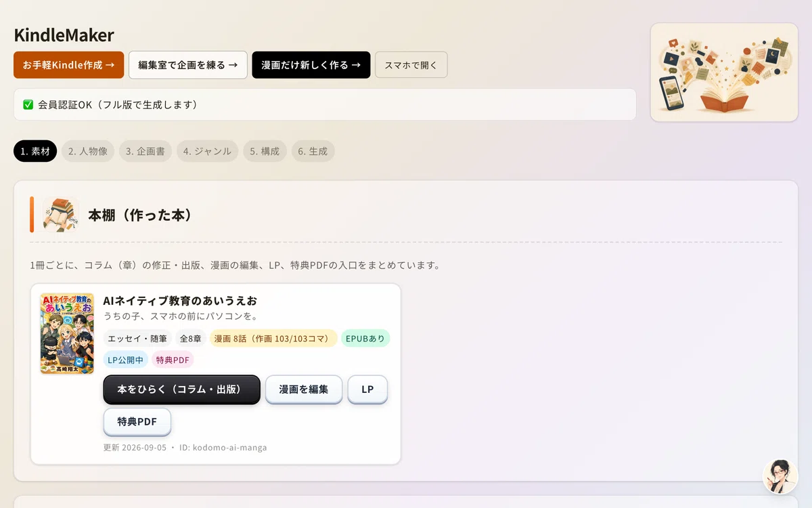Image resolution: width=812 pixels, height=508 pixels.
Task: Go to step 2. 人物像
Action: [x=88, y=151]
